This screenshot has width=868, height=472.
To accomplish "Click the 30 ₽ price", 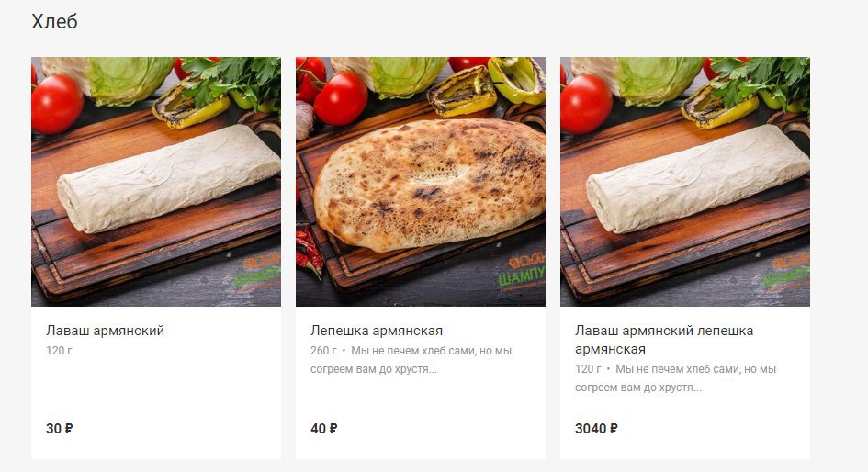I will 59,428.
